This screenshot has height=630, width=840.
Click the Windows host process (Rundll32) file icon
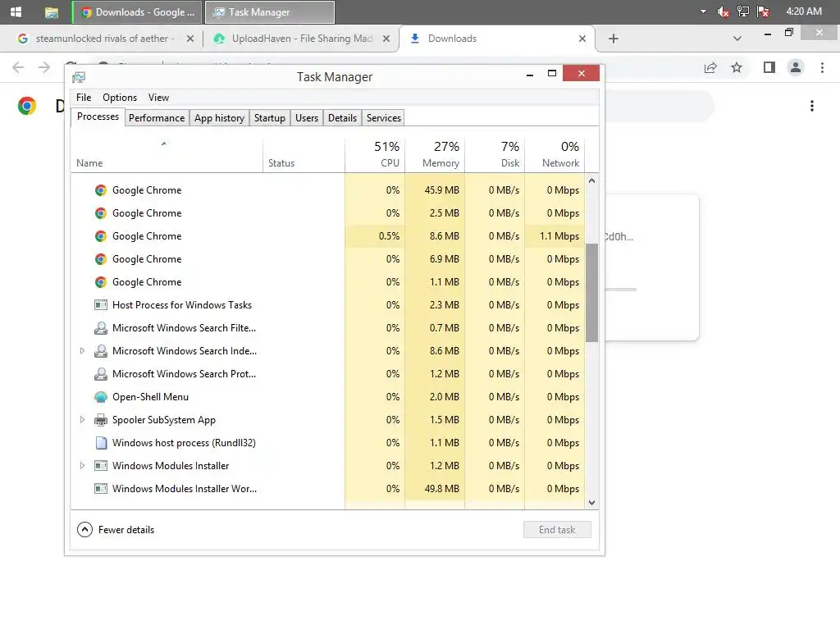101,443
